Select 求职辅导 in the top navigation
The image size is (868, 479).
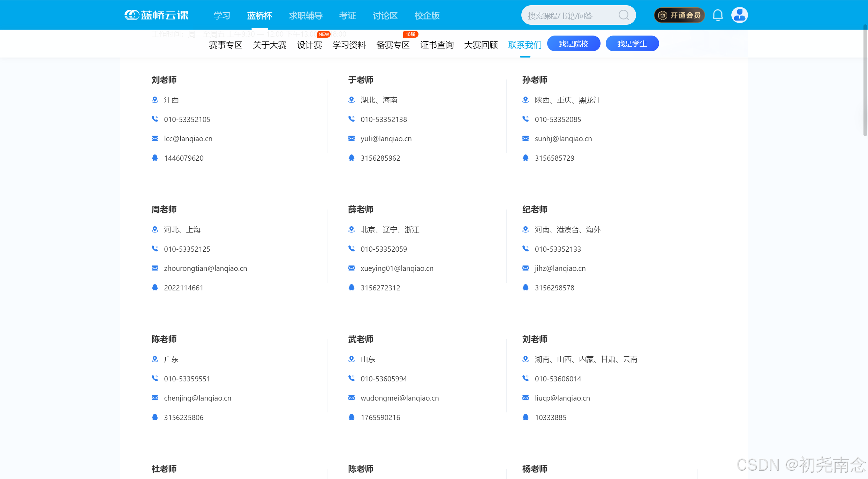click(x=306, y=16)
